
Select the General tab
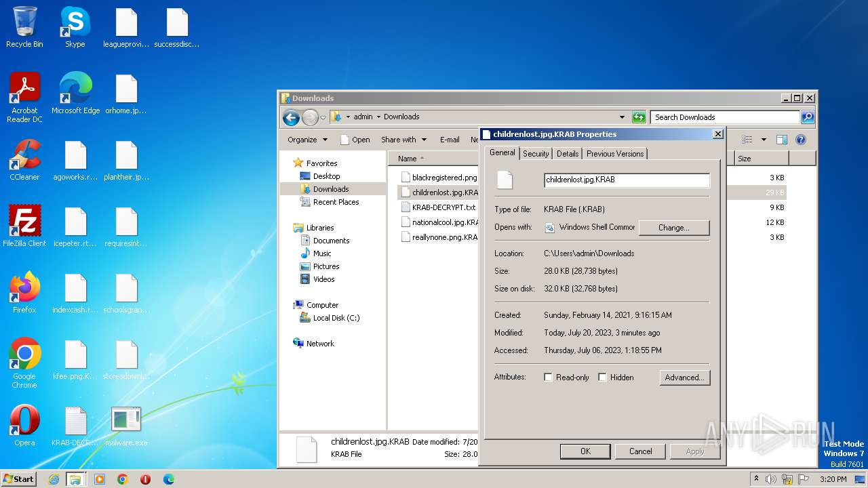click(x=502, y=152)
